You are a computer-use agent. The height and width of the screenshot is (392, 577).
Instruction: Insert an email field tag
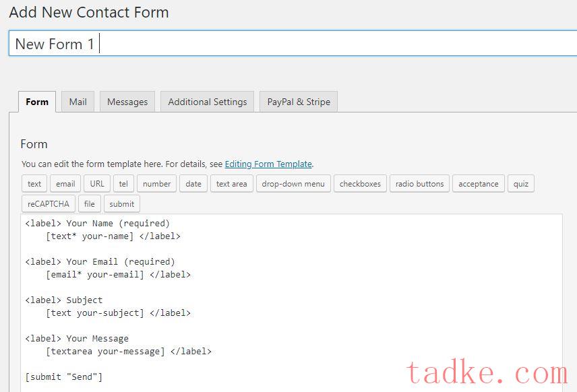[65, 184]
